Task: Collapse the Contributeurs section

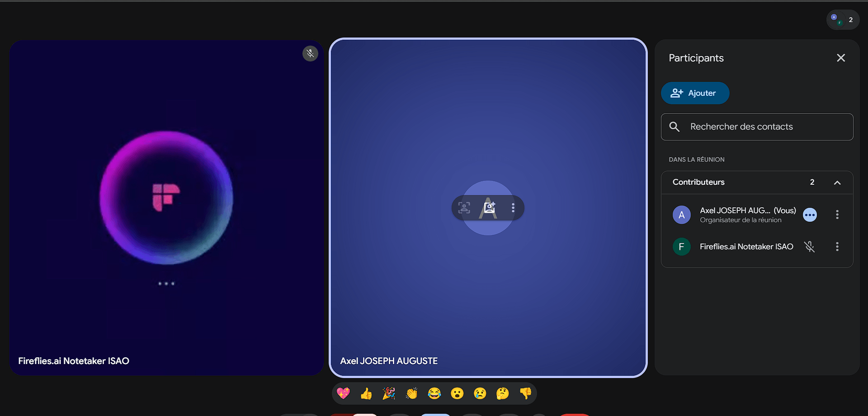Action: point(837,182)
